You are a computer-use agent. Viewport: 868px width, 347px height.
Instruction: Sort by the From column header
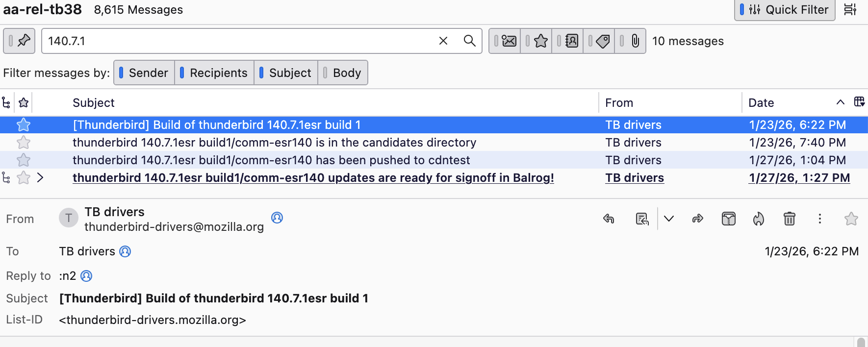(x=619, y=103)
